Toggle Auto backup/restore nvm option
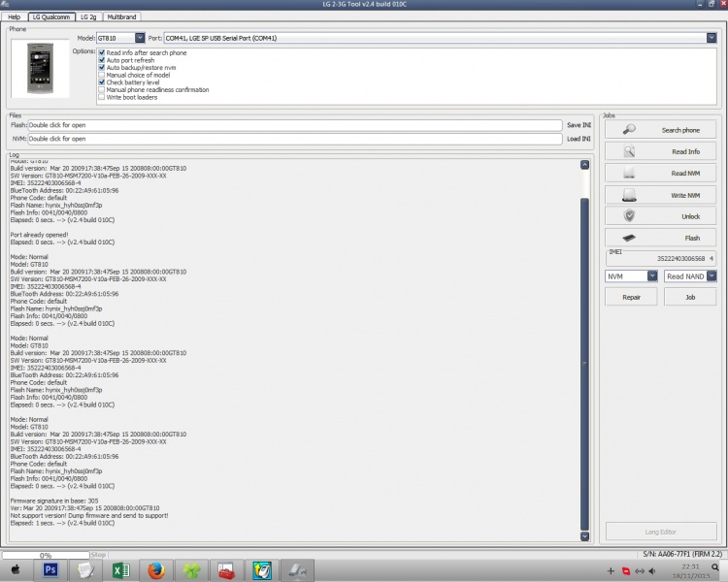Image resolution: width=728 pixels, height=582 pixels. tap(102, 67)
